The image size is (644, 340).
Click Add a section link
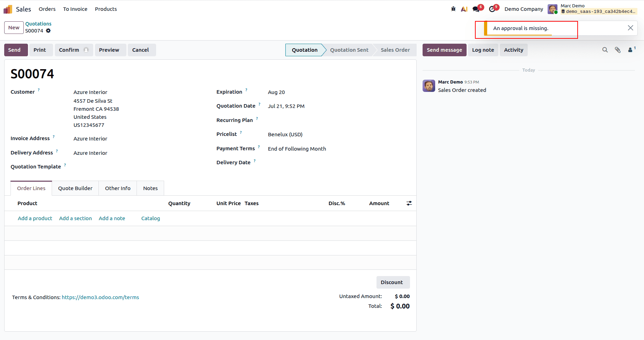(75, 218)
